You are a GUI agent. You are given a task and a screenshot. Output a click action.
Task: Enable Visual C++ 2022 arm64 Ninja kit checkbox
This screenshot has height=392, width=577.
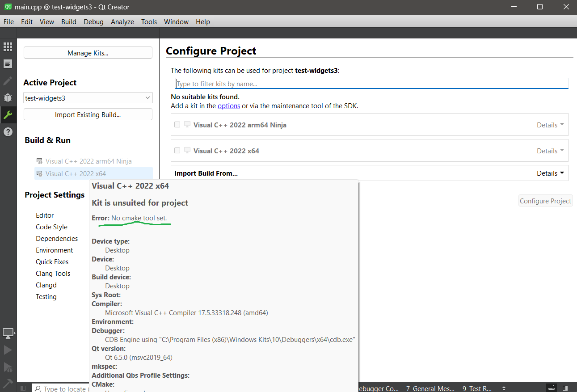click(x=177, y=125)
